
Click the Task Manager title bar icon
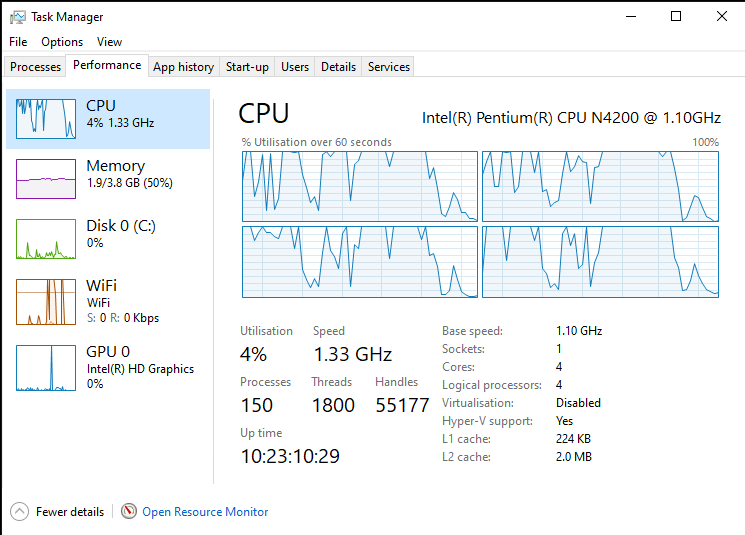(18, 17)
